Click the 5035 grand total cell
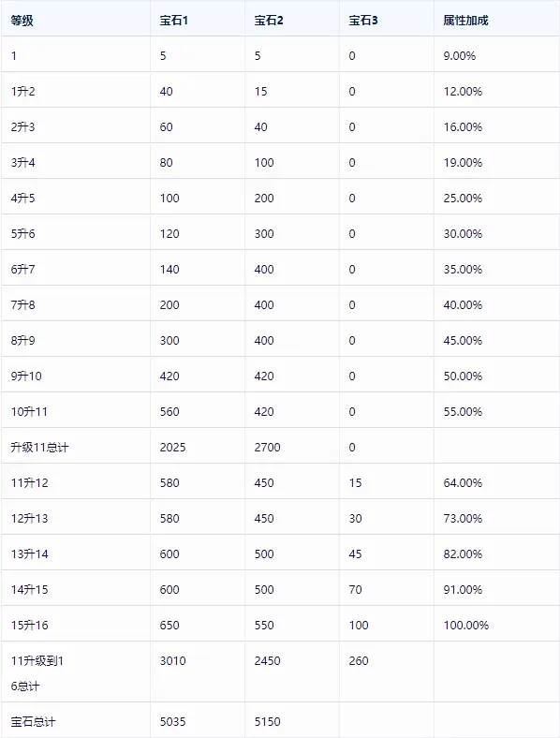Viewport: 560px width, 738px height. (x=172, y=721)
